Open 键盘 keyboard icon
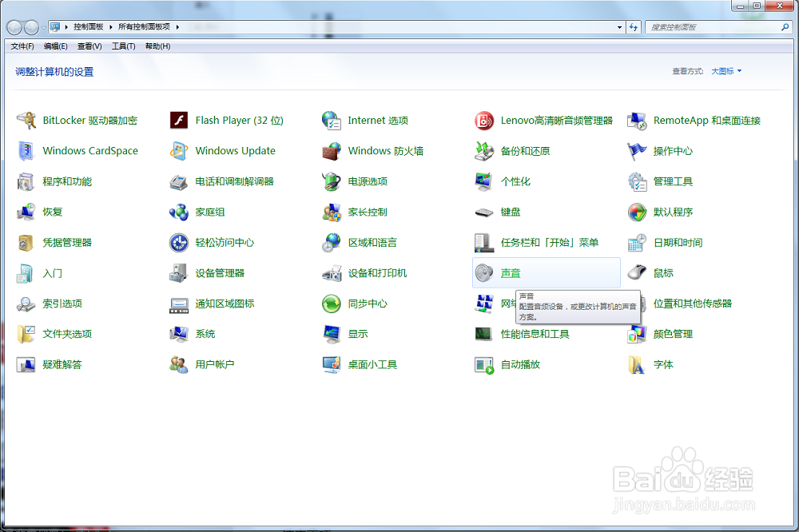The width and height of the screenshot is (799, 532). [x=484, y=212]
